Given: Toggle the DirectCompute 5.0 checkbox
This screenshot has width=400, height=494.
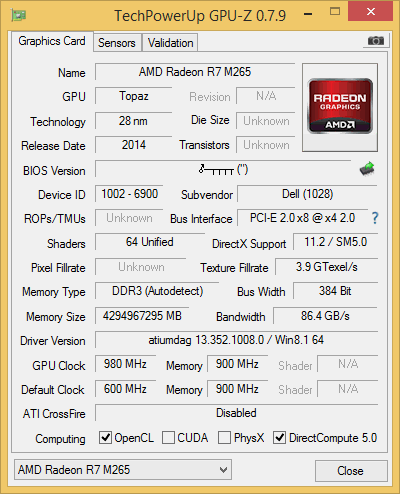Looking at the screenshot, I should (279, 437).
